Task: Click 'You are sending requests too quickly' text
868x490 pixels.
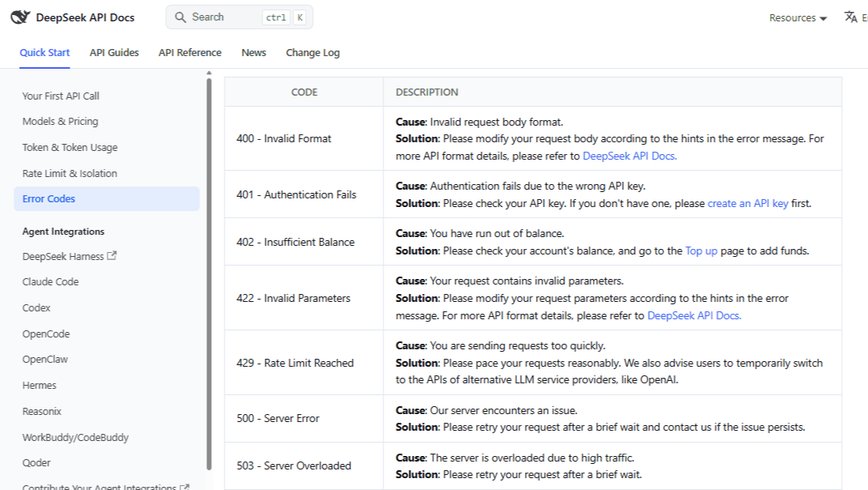Action: point(518,345)
